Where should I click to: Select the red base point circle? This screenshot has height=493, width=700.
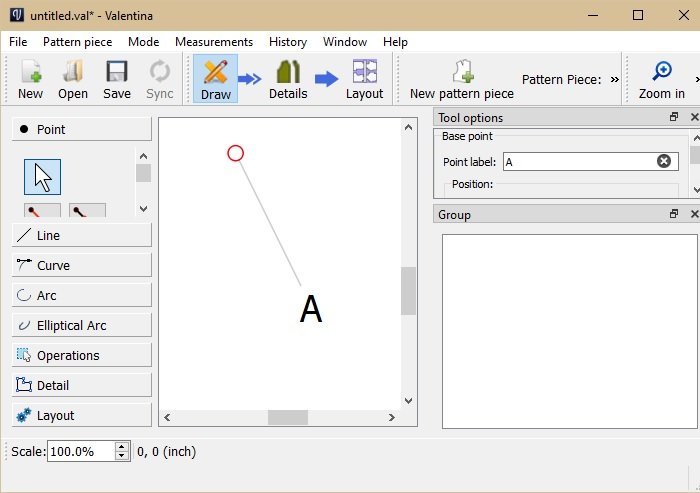(235, 153)
